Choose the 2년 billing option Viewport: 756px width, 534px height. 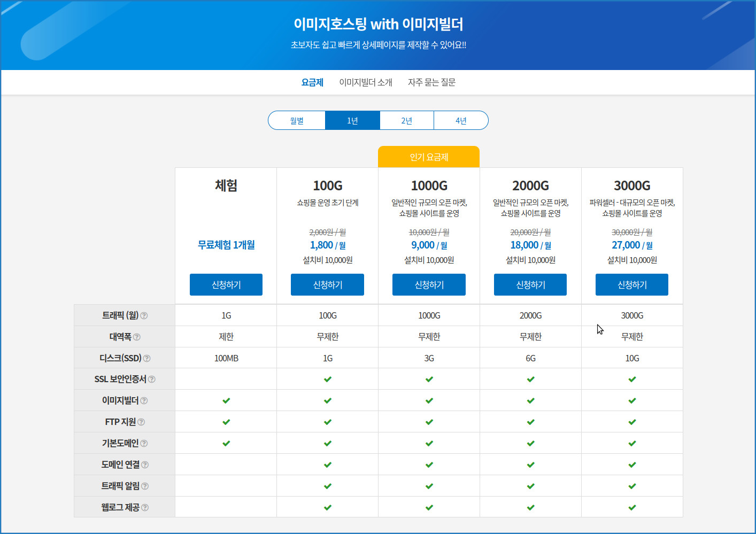[407, 121]
